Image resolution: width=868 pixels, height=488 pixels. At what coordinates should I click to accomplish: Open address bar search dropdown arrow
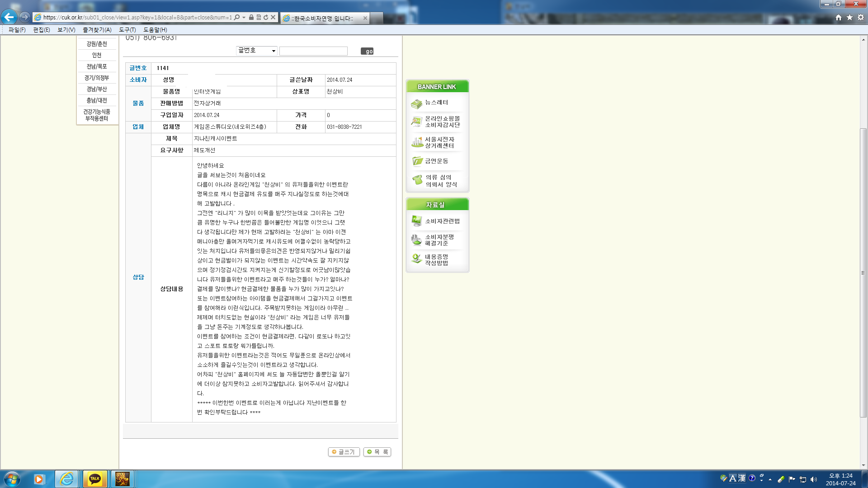pos(244,17)
